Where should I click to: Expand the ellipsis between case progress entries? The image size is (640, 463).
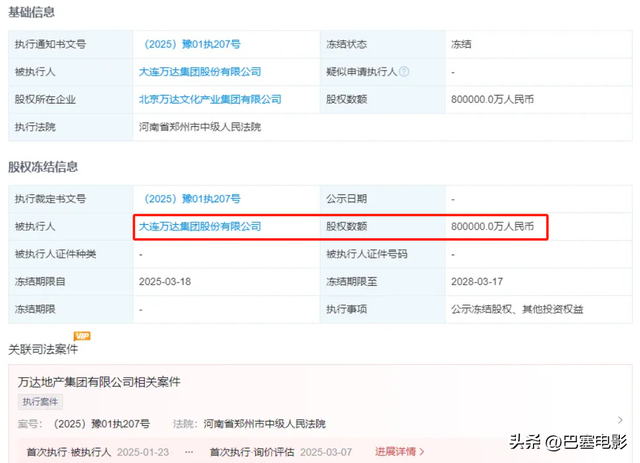(189, 452)
